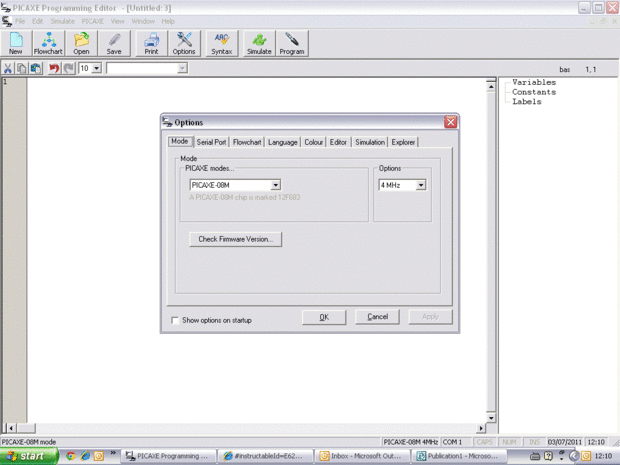
Task: Click the Copy icon
Action: (22, 68)
